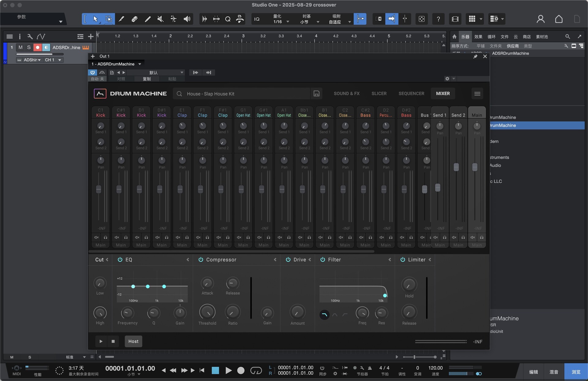Screen dimensions: 588x381
Task: Search the browser panel
Action: point(567,37)
